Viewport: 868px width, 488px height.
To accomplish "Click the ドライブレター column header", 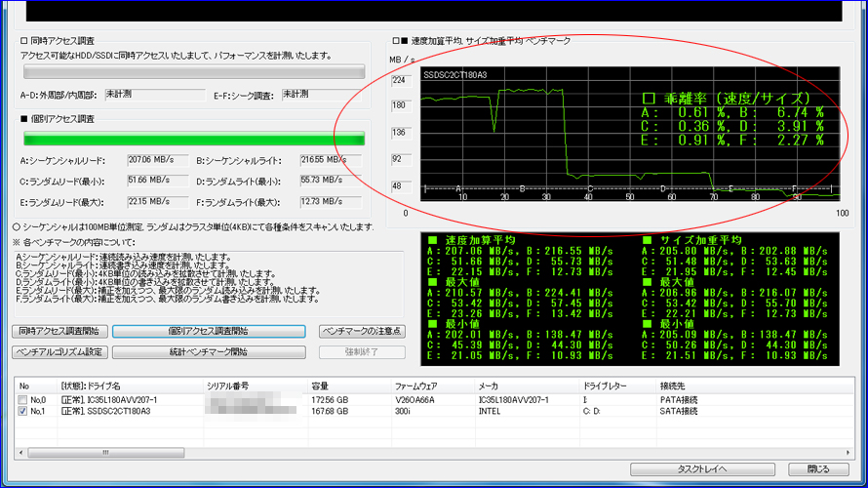I will [617, 386].
